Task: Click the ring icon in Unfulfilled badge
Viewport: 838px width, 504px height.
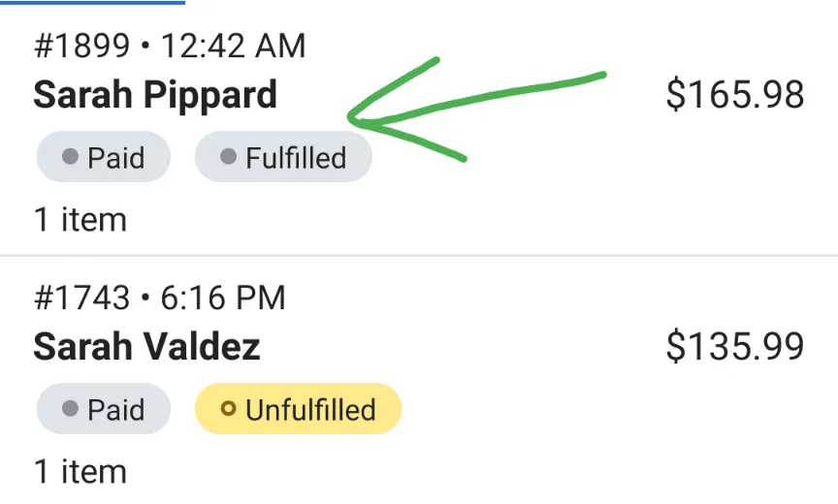Action: (228, 409)
